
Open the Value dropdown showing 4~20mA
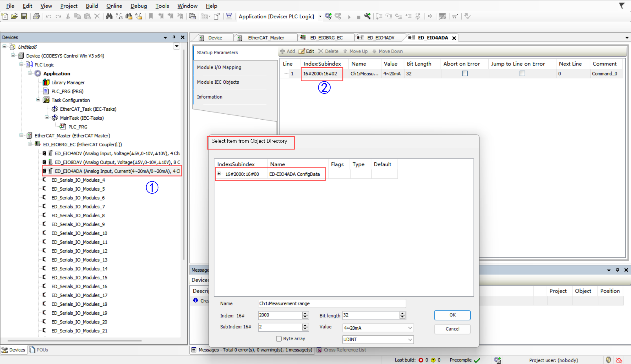click(x=410, y=328)
